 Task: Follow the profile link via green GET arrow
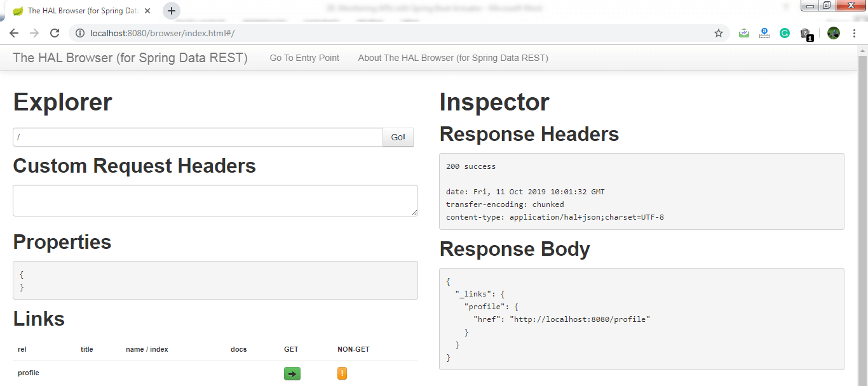click(292, 373)
